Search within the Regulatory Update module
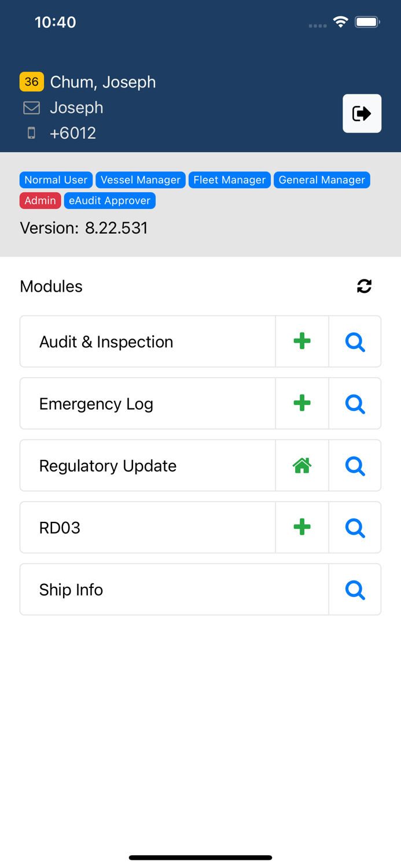This screenshot has height=868, width=401. [x=355, y=465]
